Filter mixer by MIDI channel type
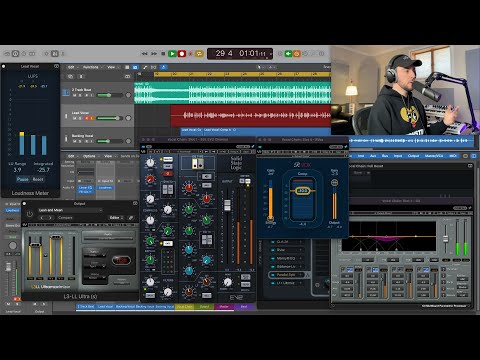 click(453, 156)
